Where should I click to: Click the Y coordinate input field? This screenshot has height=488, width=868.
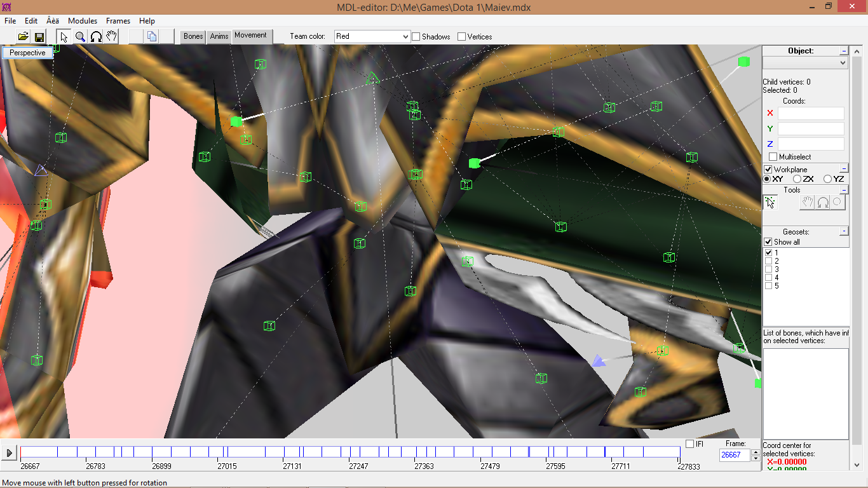(811, 128)
